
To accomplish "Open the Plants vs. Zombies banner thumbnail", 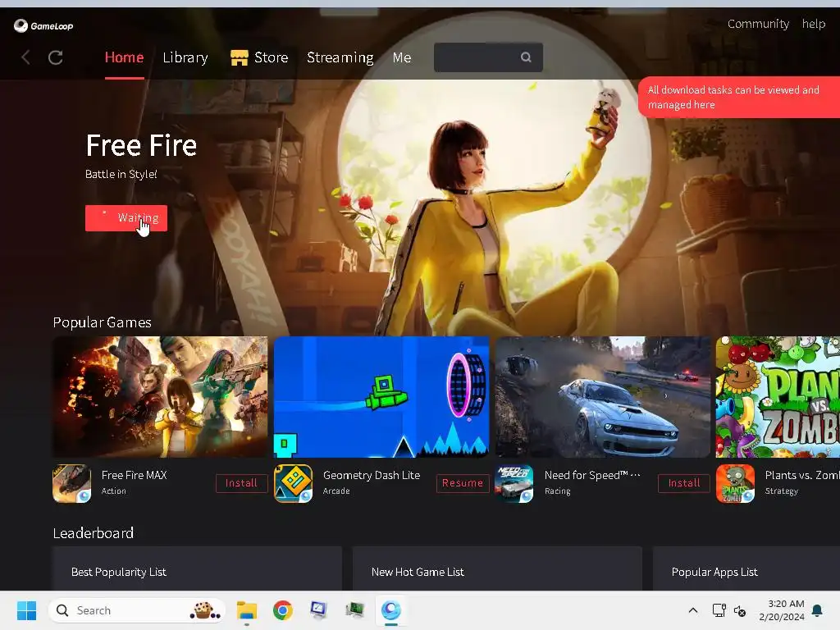I will point(778,397).
